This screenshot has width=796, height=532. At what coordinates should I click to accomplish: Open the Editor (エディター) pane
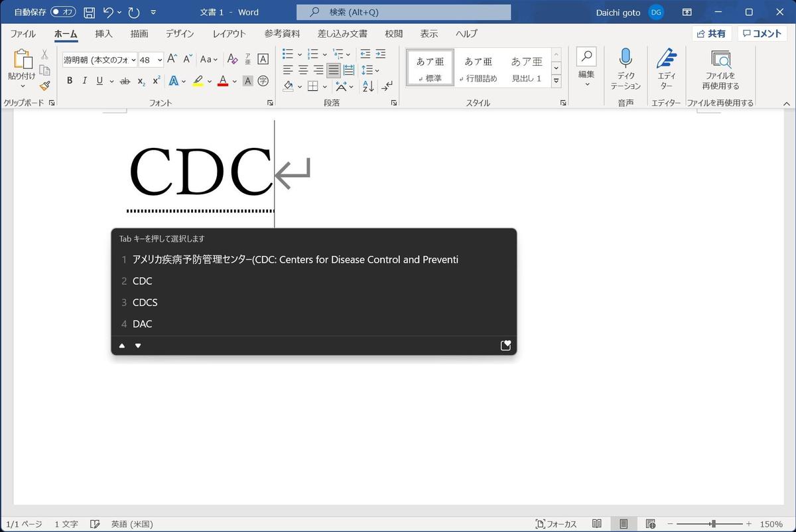click(x=666, y=68)
